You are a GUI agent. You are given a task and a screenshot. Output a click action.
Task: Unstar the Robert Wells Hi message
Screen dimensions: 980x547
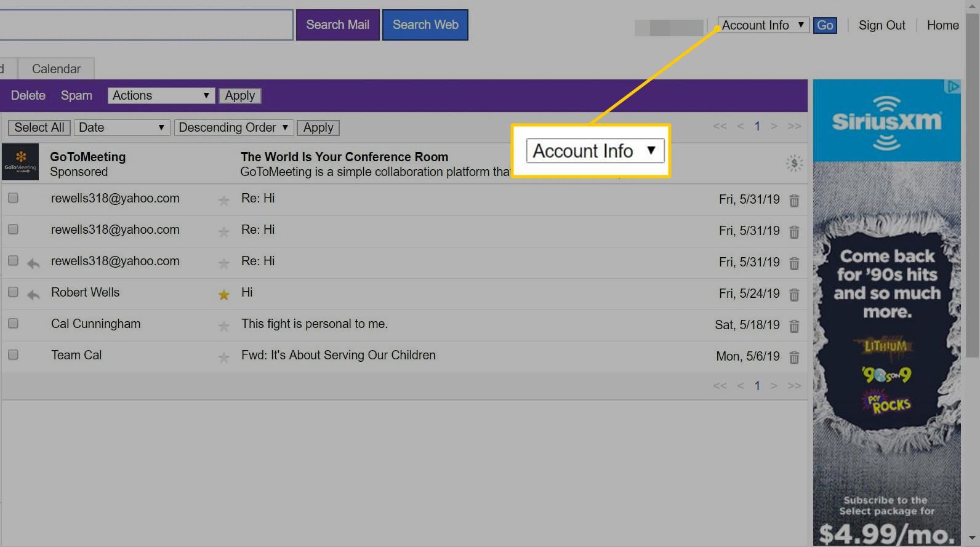(x=223, y=295)
